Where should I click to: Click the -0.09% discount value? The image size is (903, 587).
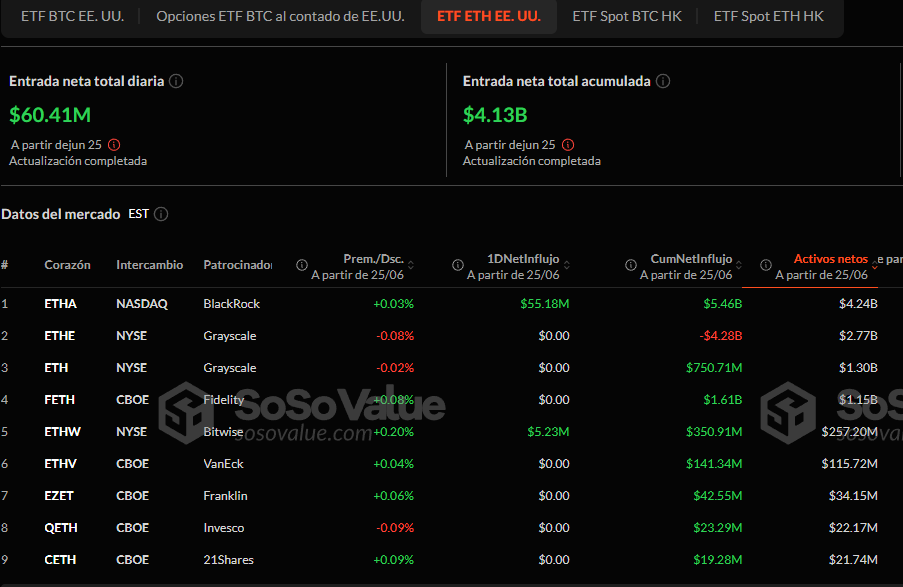[395, 528]
